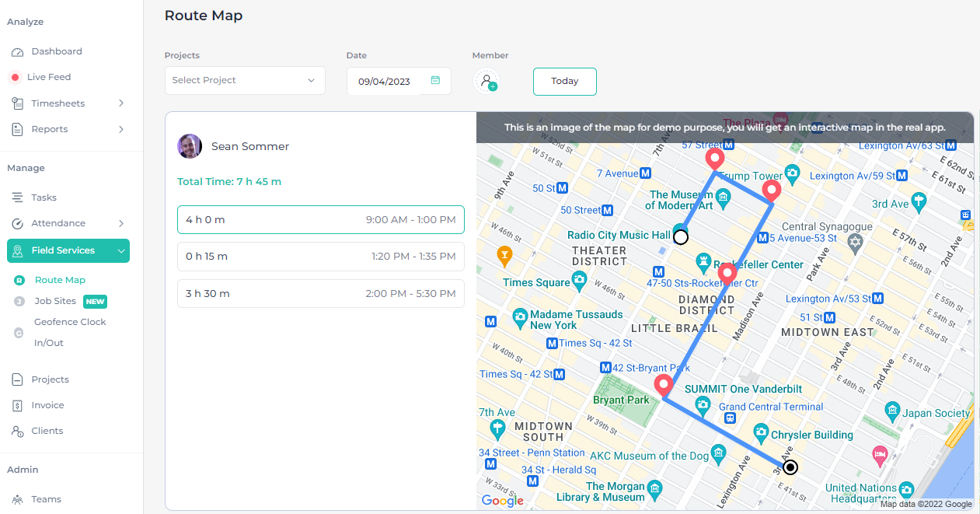The image size is (980, 514).
Task: Click the Madame Tussauds camera marker
Action: 520,316
